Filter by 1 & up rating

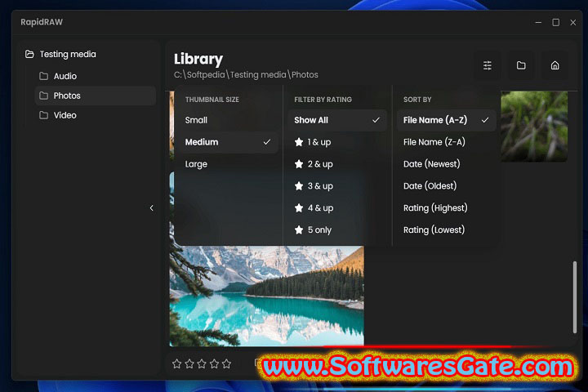pyautogui.click(x=337, y=142)
